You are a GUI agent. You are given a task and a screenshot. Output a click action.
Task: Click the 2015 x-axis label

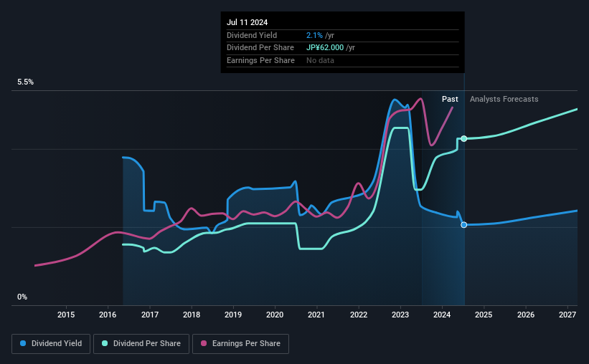tap(66, 315)
